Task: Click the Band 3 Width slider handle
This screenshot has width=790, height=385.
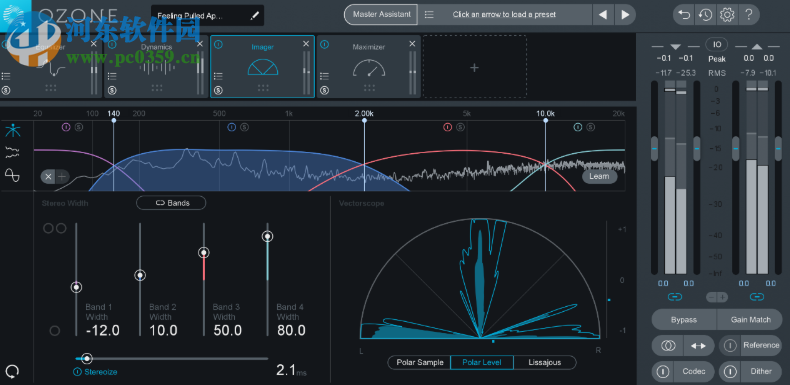Action: pyautogui.click(x=204, y=252)
